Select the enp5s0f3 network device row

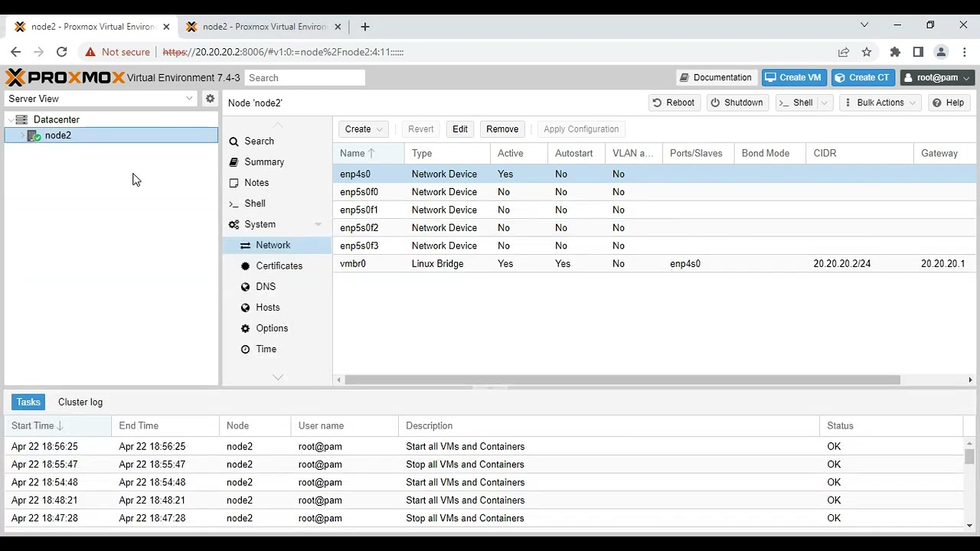click(655, 246)
